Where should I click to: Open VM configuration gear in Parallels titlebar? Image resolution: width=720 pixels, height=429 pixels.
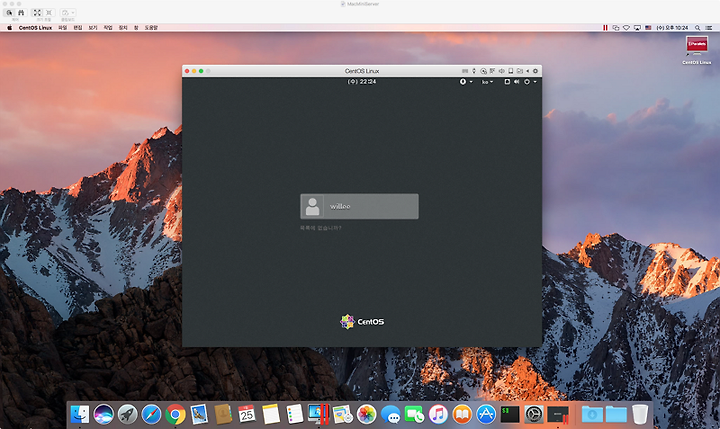click(x=535, y=71)
